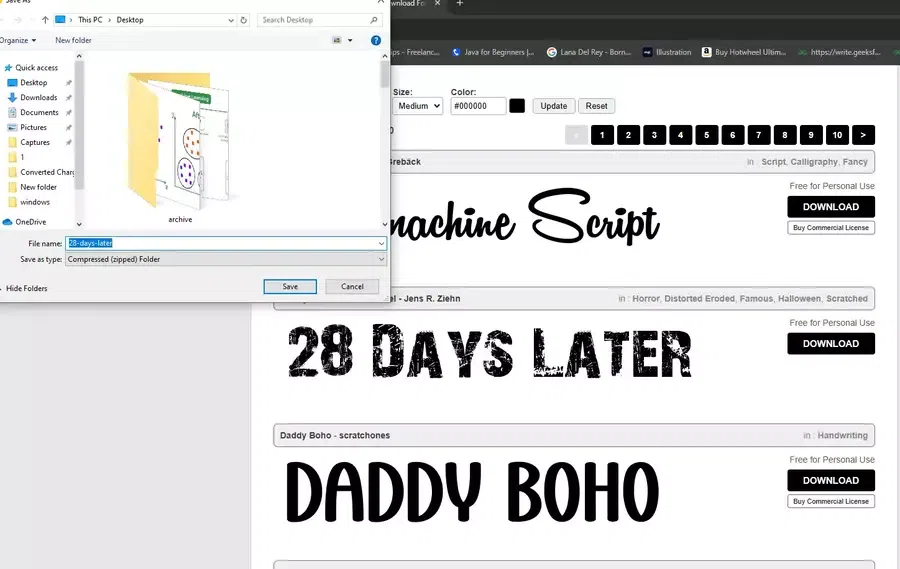Click the Java for Beginners bookmark icon

[456, 52]
